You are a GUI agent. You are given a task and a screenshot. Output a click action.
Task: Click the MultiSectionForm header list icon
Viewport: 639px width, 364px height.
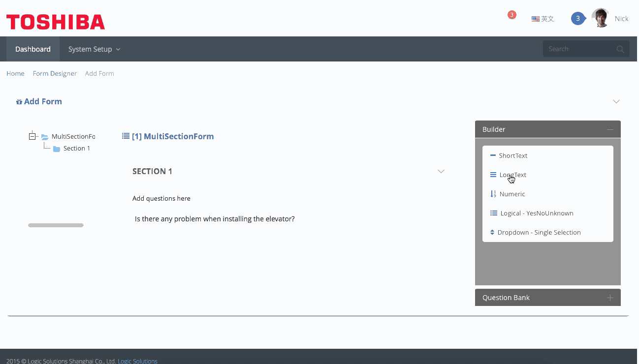click(126, 136)
